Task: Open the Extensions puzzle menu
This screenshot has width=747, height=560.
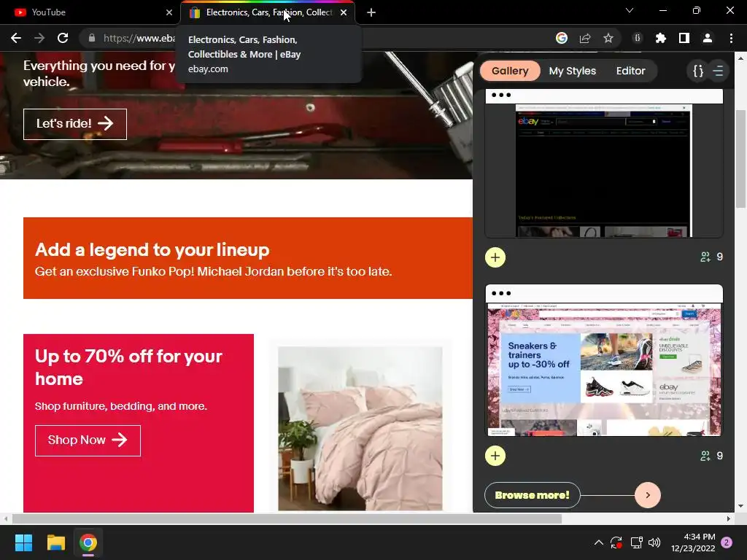Action: pyautogui.click(x=661, y=38)
